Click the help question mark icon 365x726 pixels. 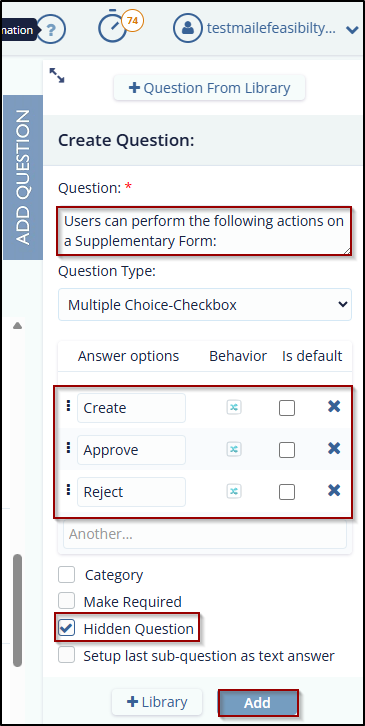click(51, 30)
